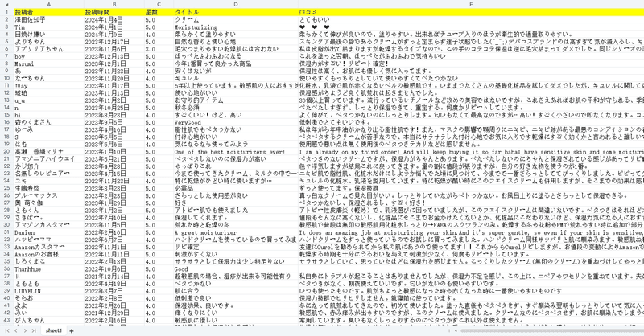Click the 投稿時間 header cell
Screen dimensions: 644x336
tap(114, 12)
